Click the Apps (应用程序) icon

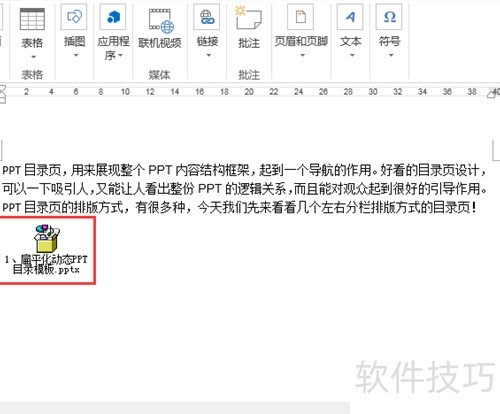click(113, 17)
